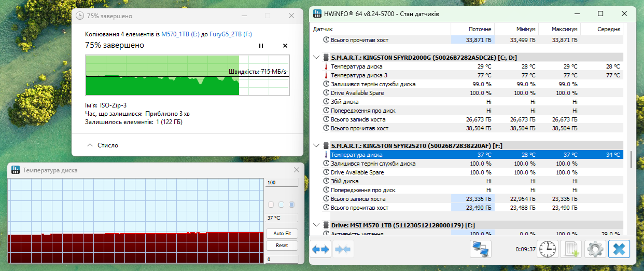Image resolution: width=644 pixels, height=271 pixels.
Task: Click drive icon beside KINGSTON SFYRD2000G header
Action: click(x=326, y=57)
